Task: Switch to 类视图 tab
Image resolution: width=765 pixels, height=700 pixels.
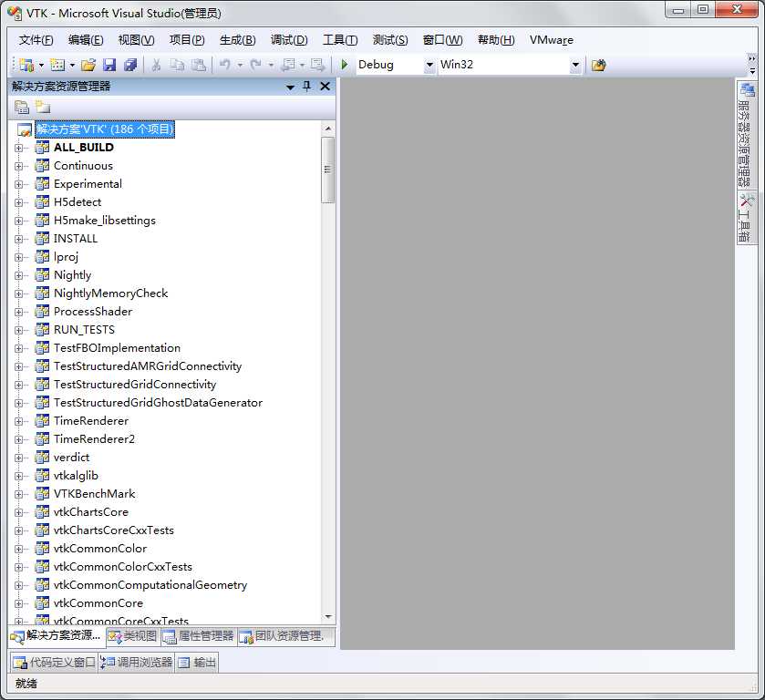Action: (x=133, y=636)
